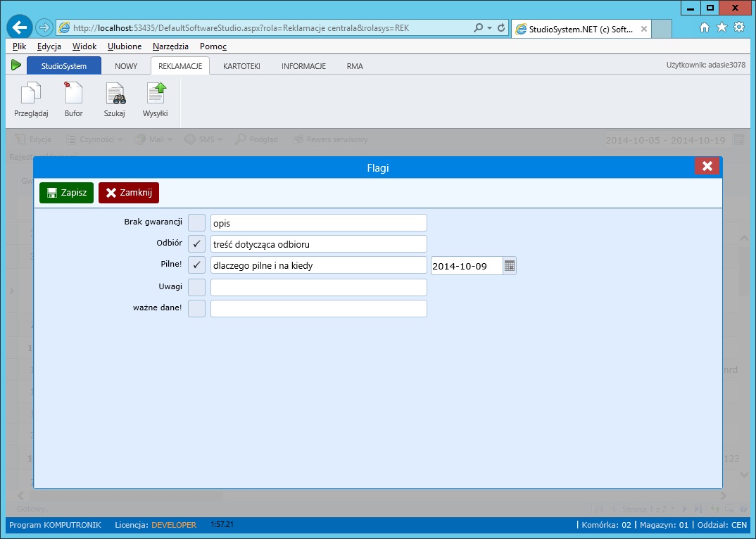Enable the Brak gwarancji checkbox
This screenshot has height=539, width=756.
click(197, 223)
